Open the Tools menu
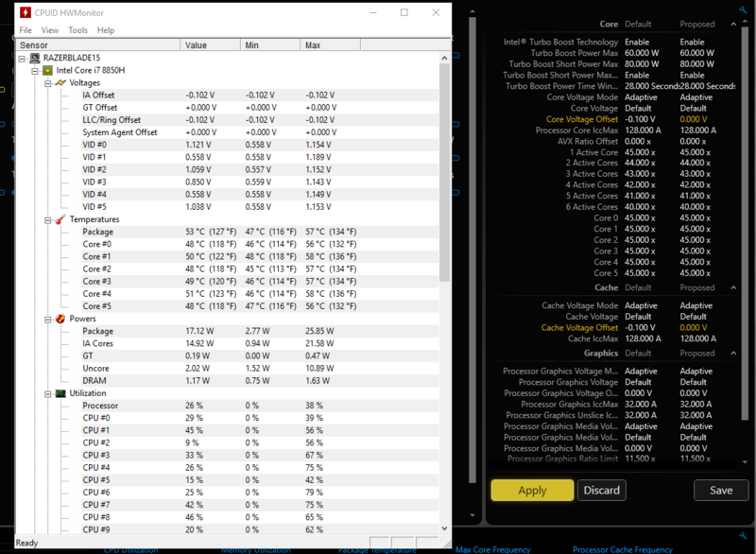This screenshot has width=756, height=554. (x=77, y=30)
